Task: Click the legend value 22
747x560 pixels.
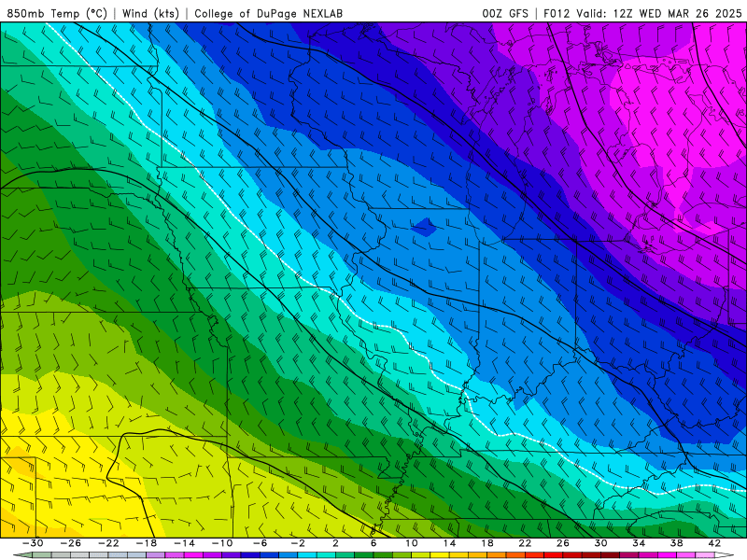Action: (x=525, y=543)
